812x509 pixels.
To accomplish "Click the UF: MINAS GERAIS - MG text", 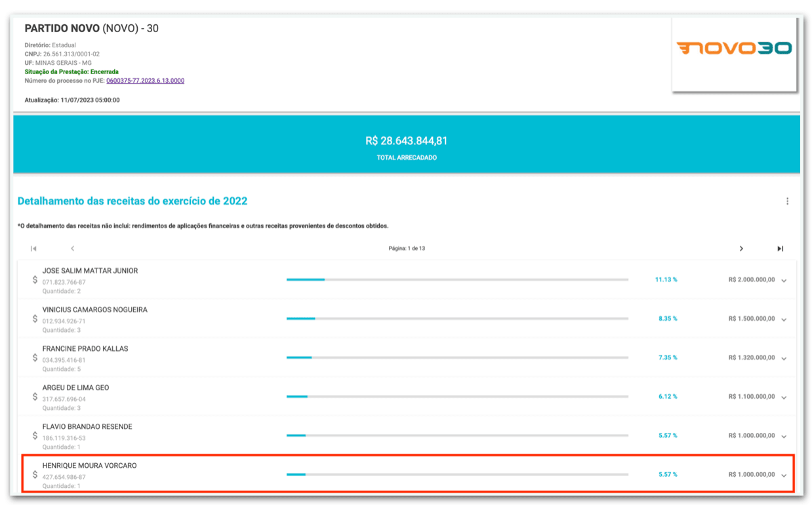I will click(x=58, y=63).
